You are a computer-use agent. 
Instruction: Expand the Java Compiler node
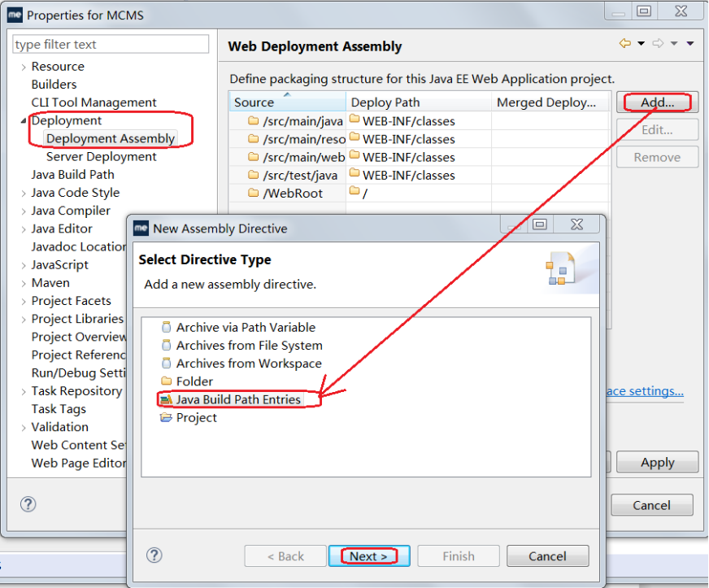coord(24,211)
